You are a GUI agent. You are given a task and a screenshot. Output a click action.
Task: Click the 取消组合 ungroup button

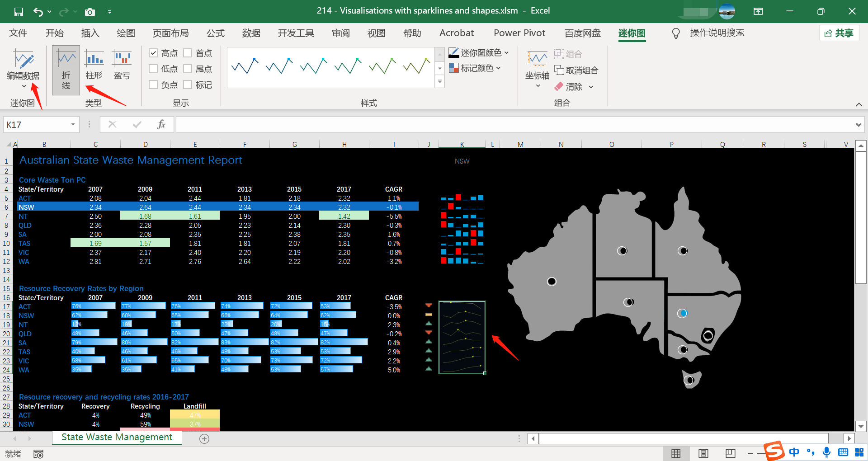coord(576,70)
